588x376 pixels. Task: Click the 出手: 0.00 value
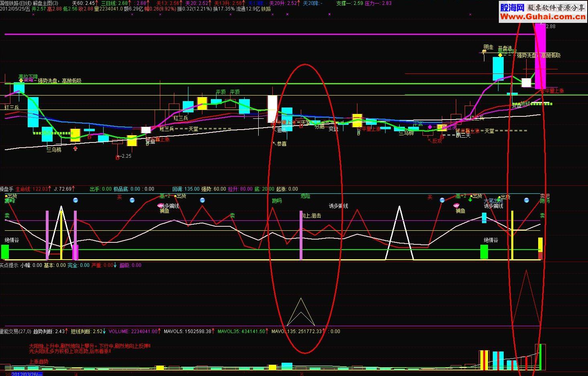coord(100,189)
